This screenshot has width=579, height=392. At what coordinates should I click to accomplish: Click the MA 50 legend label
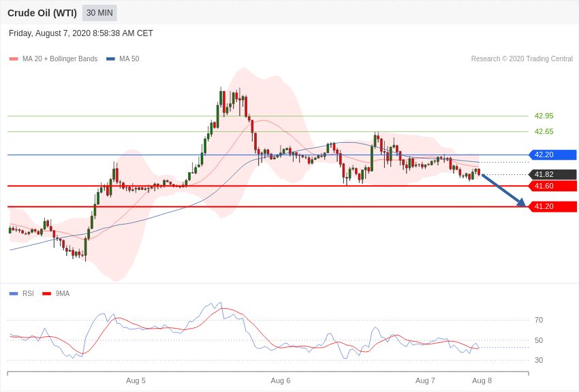129,59
